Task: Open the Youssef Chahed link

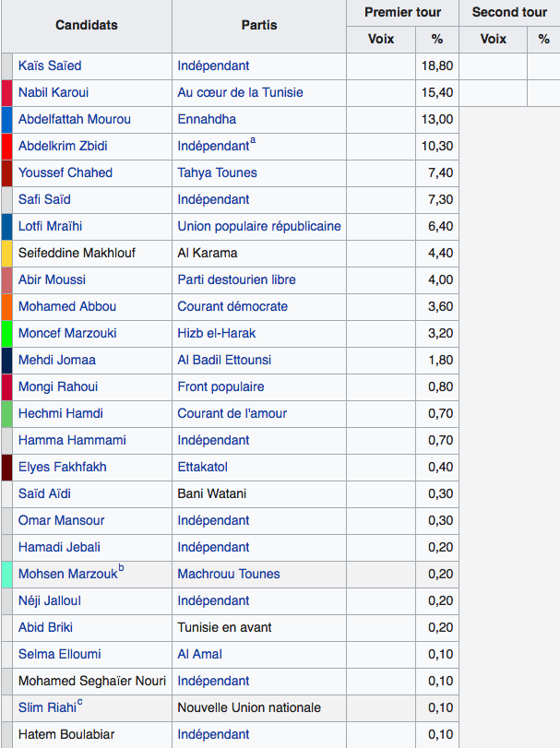Action: (66, 172)
